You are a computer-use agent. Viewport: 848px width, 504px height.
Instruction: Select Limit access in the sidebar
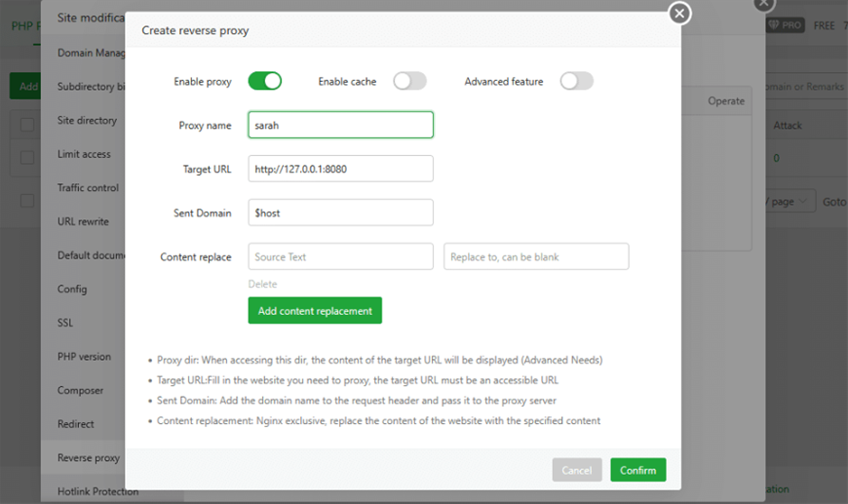pyautogui.click(x=84, y=154)
